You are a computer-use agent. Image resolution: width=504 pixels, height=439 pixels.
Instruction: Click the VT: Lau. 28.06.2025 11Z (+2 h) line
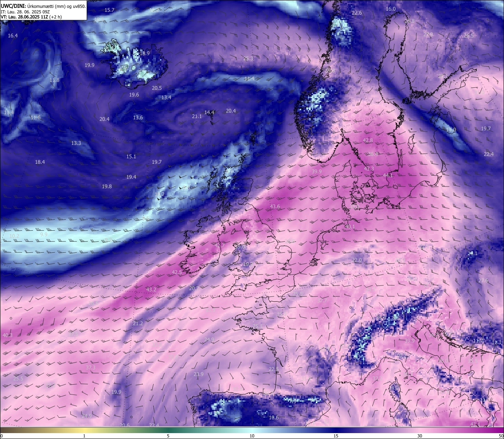coord(31,17)
